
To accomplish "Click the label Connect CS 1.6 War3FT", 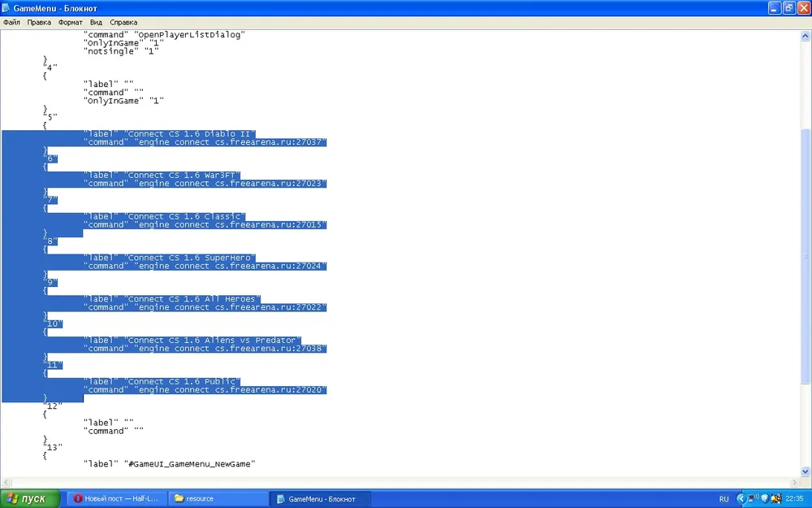I will tap(162, 176).
